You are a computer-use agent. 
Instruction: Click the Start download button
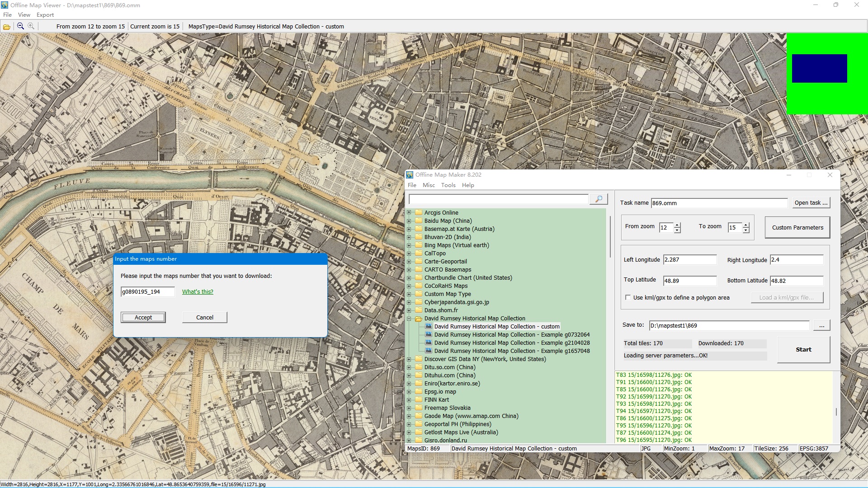click(x=803, y=349)
